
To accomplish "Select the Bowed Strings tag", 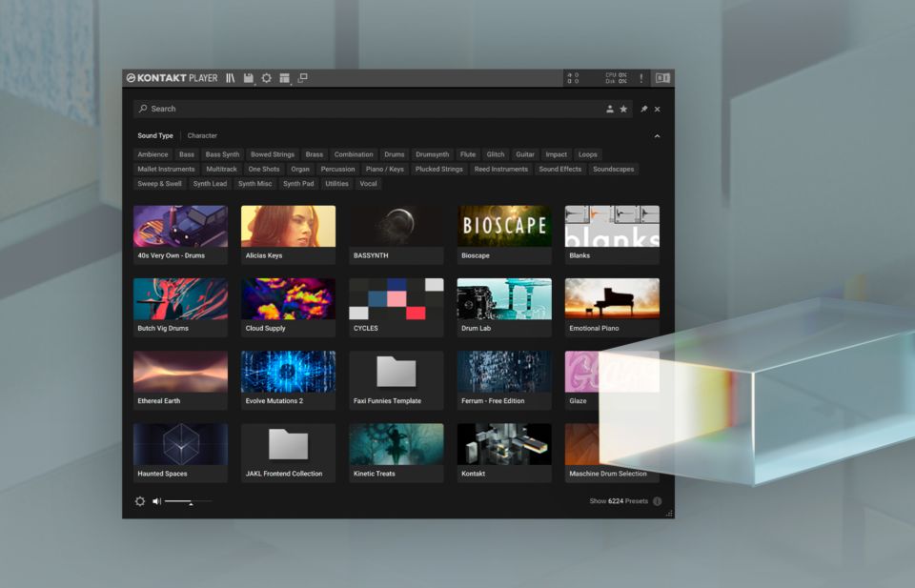I will (x=273, y=154).
